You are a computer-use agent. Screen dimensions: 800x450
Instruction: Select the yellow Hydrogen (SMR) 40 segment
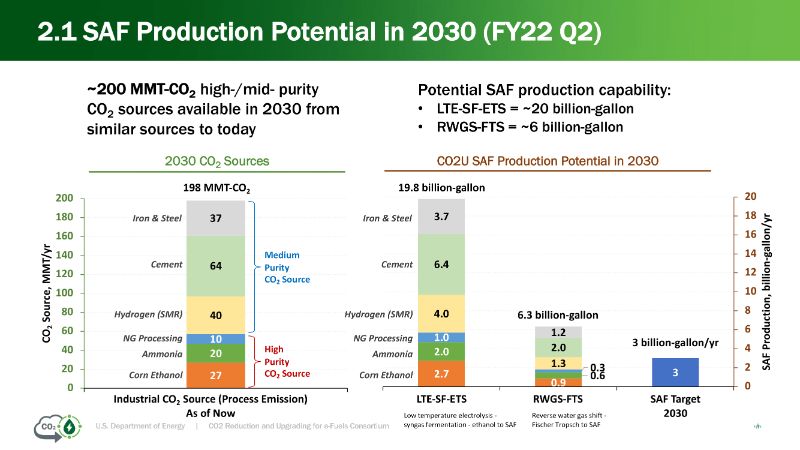[216, 314]
